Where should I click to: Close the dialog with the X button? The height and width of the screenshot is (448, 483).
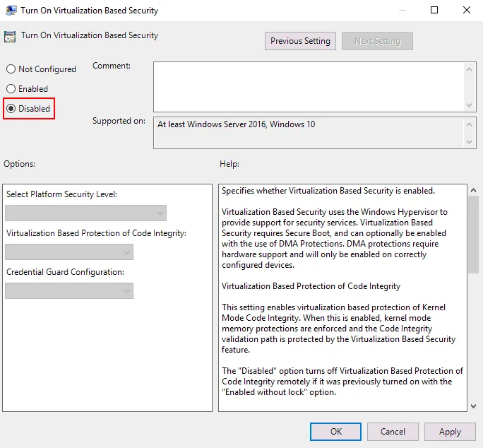[467, 11]
